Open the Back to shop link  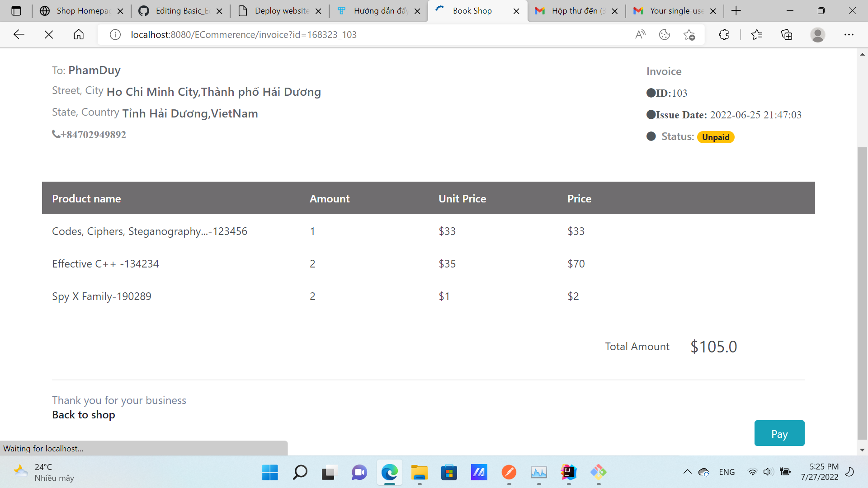(84, 415)
